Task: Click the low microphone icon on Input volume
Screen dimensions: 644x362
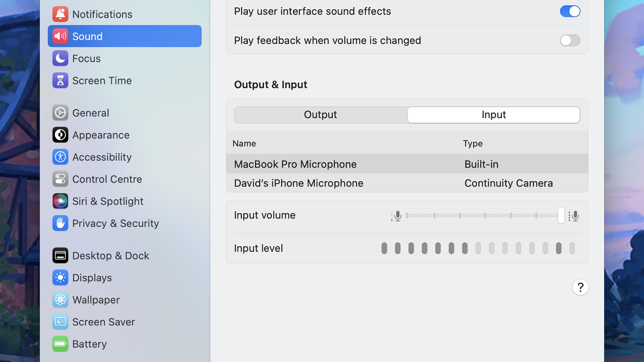Action: pyautogui.click(x=396, y=216)
